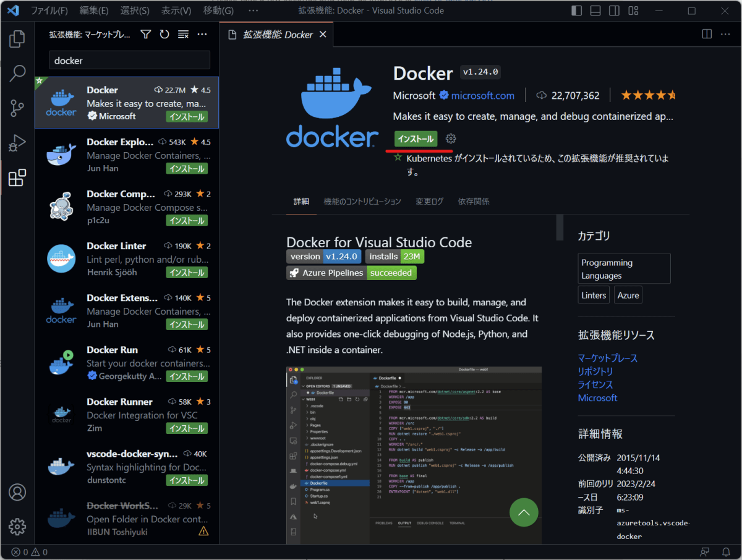Open the Manage gear in the activity bar

click(17, 527)
